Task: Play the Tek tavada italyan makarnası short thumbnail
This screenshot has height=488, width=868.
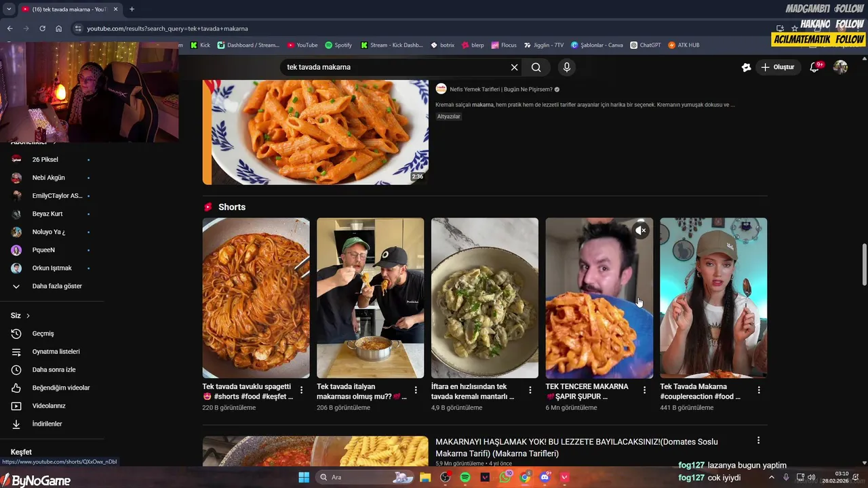Action: click(x=370, y=298)
